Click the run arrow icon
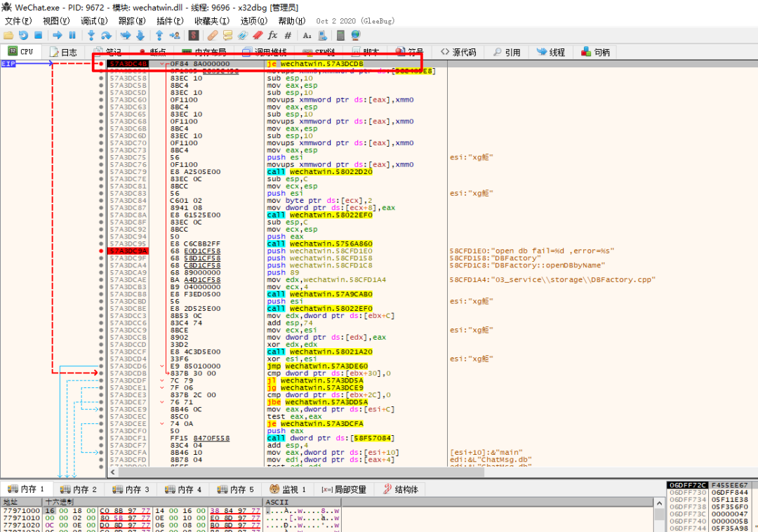The width and height of the screenshot is (758, 532). pos(58,35)
